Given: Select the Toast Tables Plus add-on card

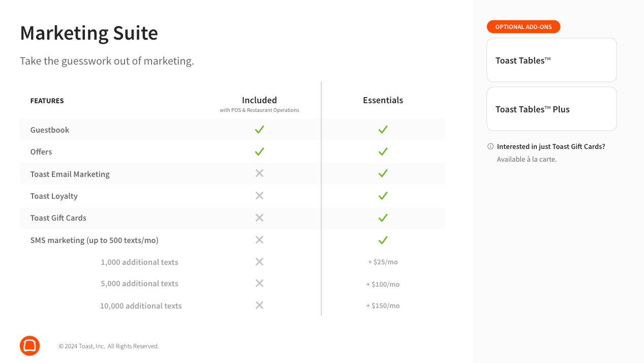Looking at the screenshot, I should click(x=551, y=109).
